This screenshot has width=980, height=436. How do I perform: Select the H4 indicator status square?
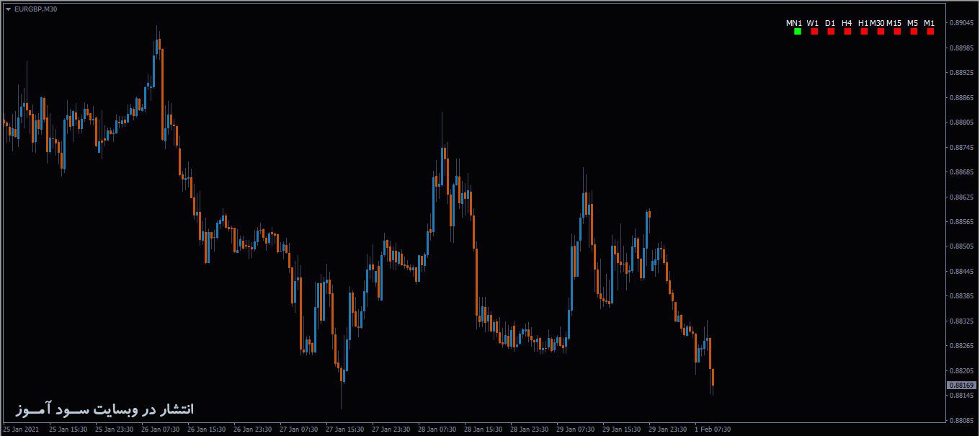(847, 31)
